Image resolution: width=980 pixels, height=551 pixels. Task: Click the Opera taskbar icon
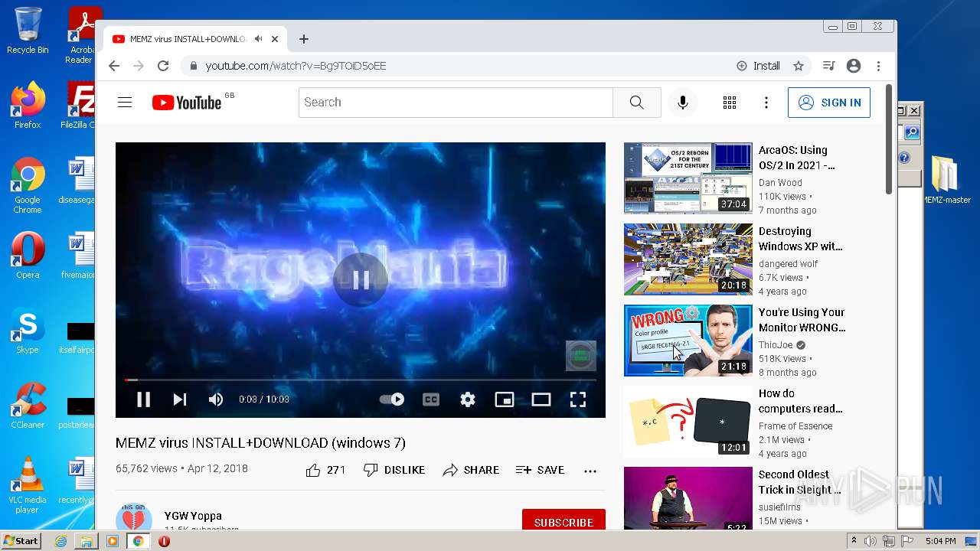tap(164, 541)
